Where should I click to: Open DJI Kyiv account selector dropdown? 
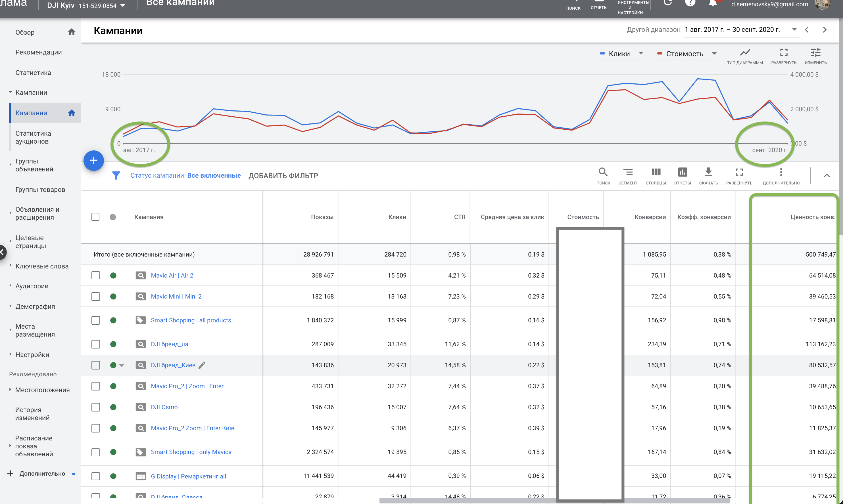123,6
